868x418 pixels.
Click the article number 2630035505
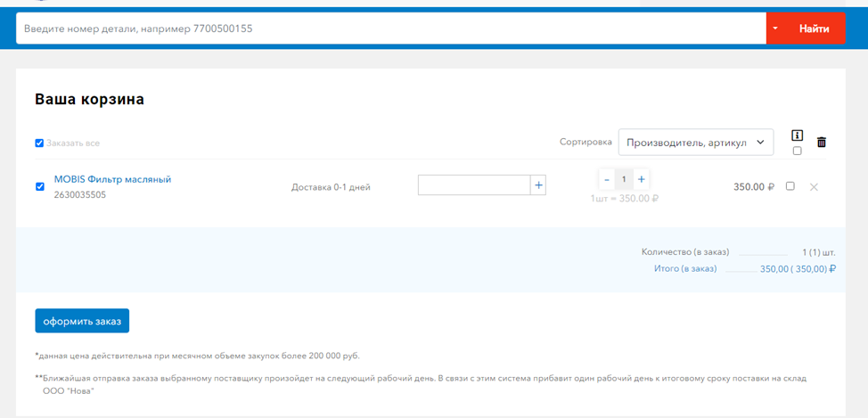[x=80, y=194]
